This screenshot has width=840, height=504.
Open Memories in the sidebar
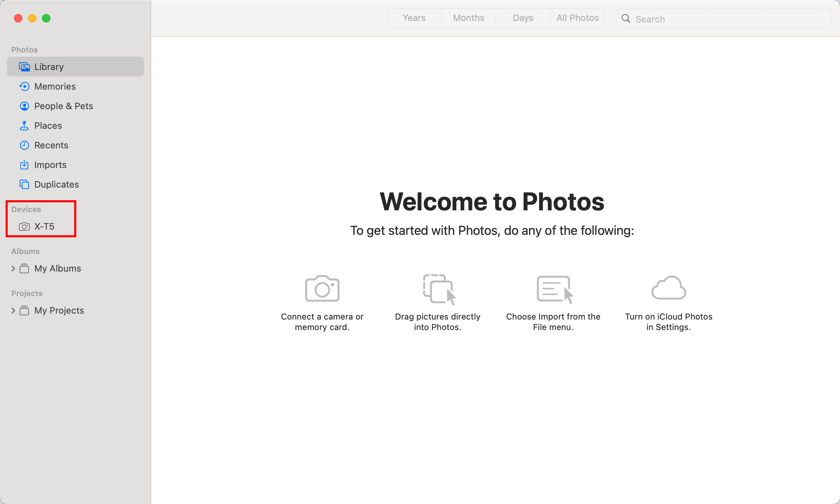[x=55, y=86]
